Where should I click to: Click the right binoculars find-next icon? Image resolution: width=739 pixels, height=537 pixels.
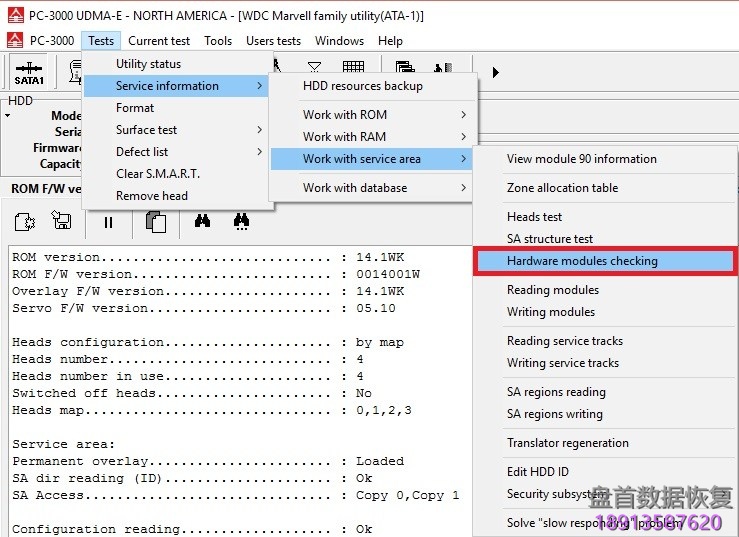click(x=241, y=222)
